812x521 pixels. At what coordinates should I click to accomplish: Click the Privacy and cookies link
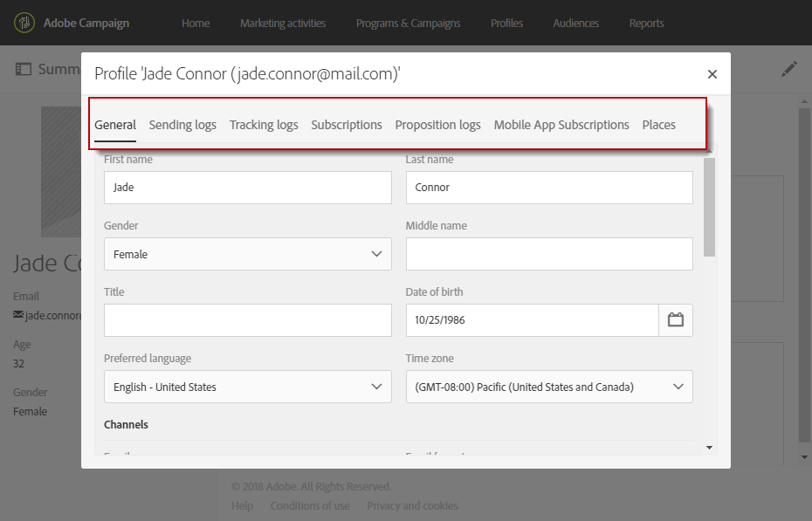point(412,505)
